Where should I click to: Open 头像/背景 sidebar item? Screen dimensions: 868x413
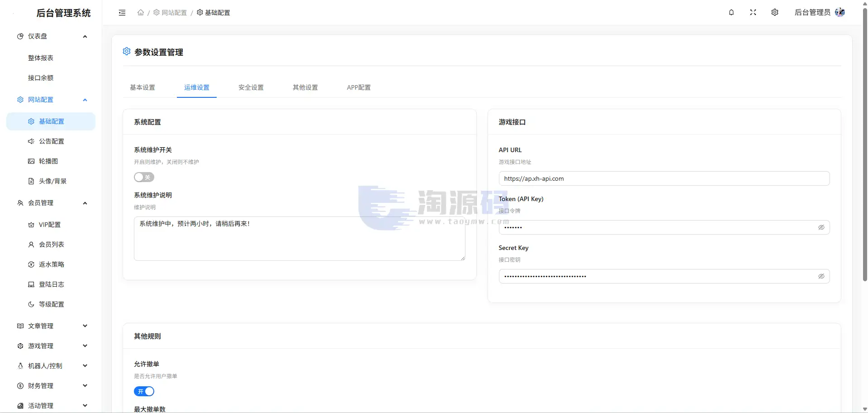(x=51, y=181)
